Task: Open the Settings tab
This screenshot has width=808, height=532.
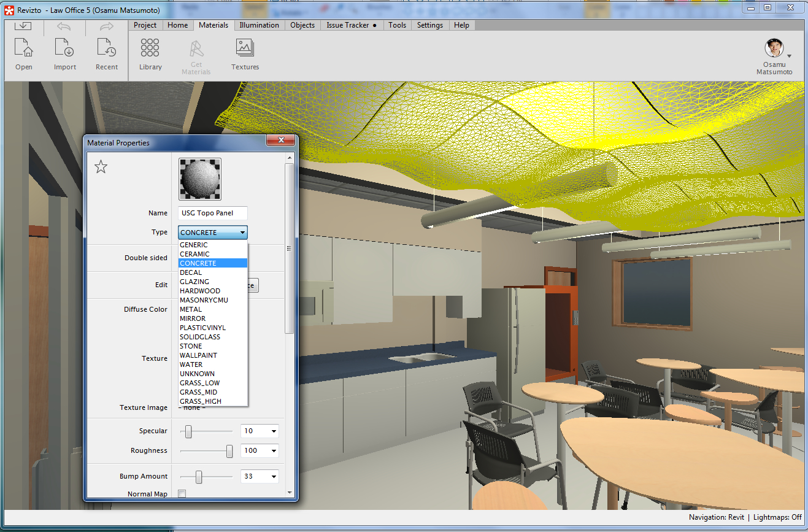Action: 430,25
